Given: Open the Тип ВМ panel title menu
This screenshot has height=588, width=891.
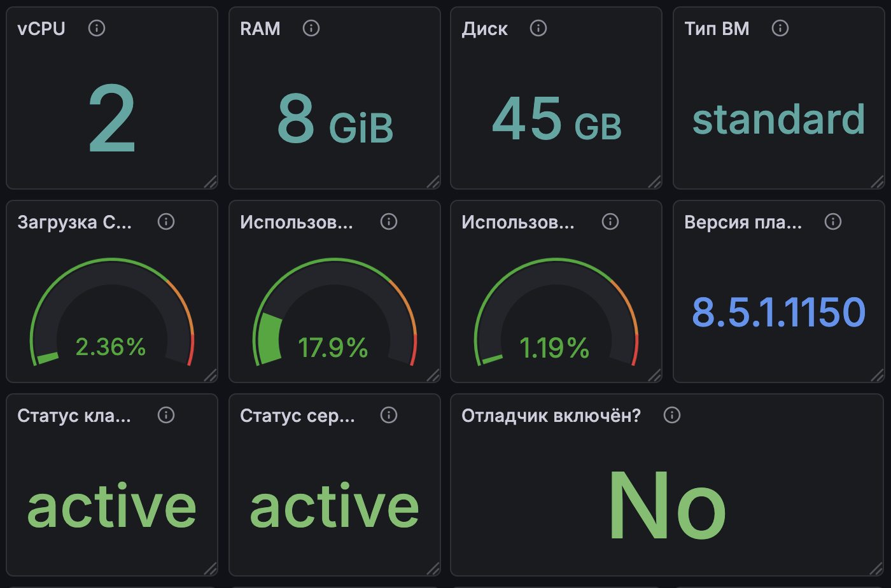Looking at the screenshot, I should coord(717,29).
